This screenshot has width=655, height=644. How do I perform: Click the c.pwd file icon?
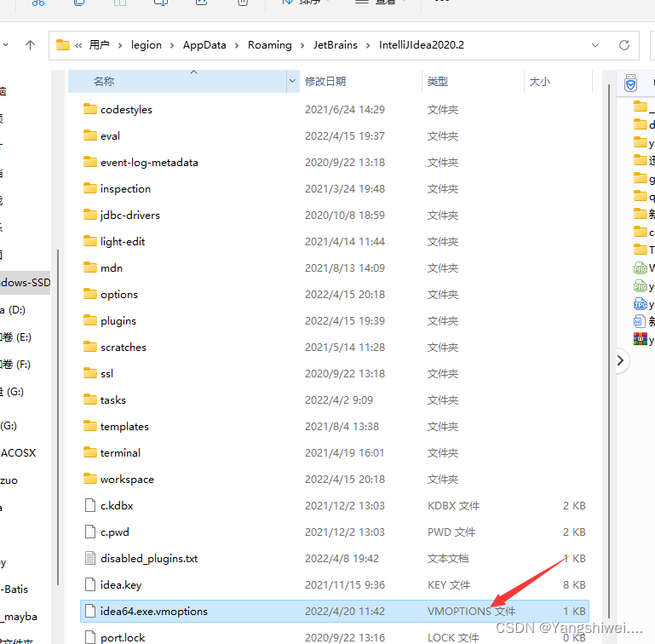pos(89,532)
